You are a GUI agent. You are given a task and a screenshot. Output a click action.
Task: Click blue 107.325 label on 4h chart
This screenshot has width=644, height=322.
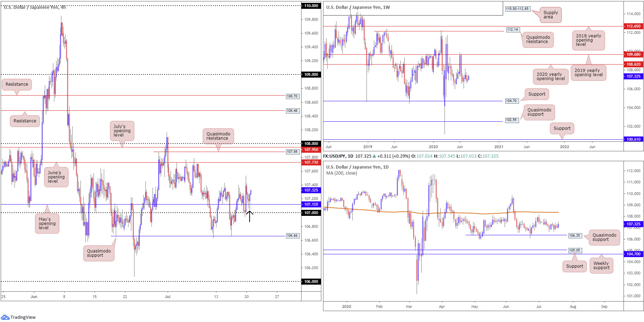(x=311, y=190)
